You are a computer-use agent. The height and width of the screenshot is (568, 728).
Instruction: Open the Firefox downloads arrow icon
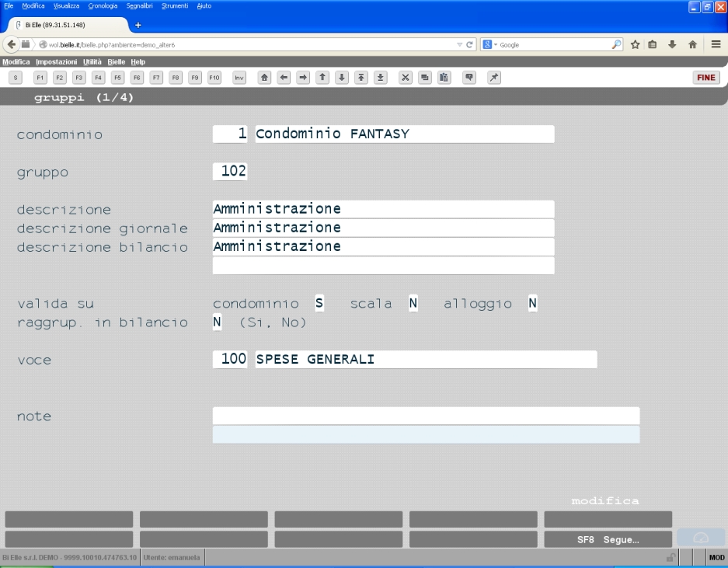pos(672,44)
